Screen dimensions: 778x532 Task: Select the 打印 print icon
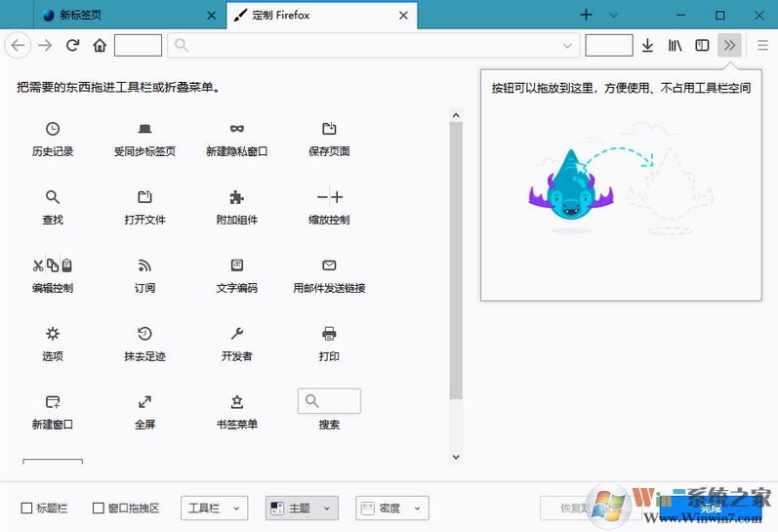[329, 334]
